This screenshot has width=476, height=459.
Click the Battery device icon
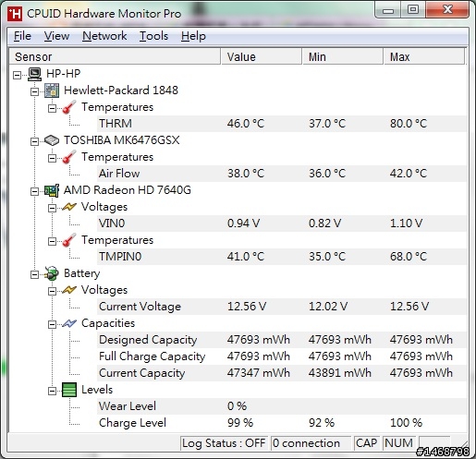pos(52,273)
